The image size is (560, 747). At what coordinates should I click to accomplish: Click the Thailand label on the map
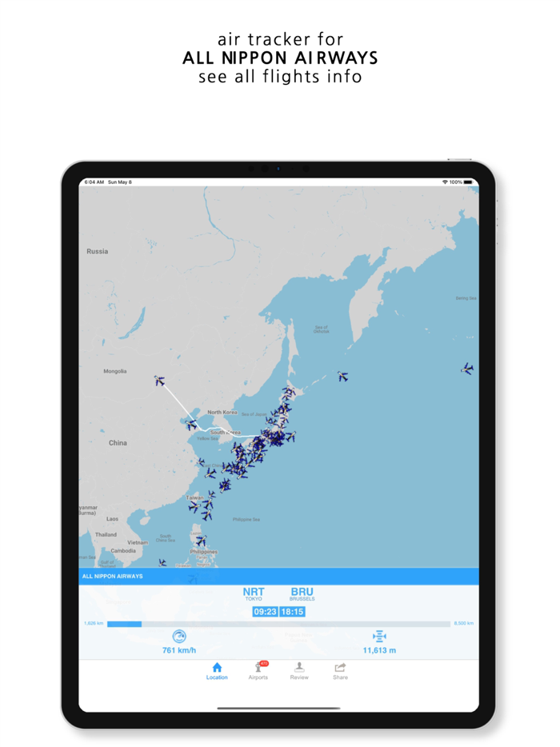pyautogui.click(x=106, y=534)
